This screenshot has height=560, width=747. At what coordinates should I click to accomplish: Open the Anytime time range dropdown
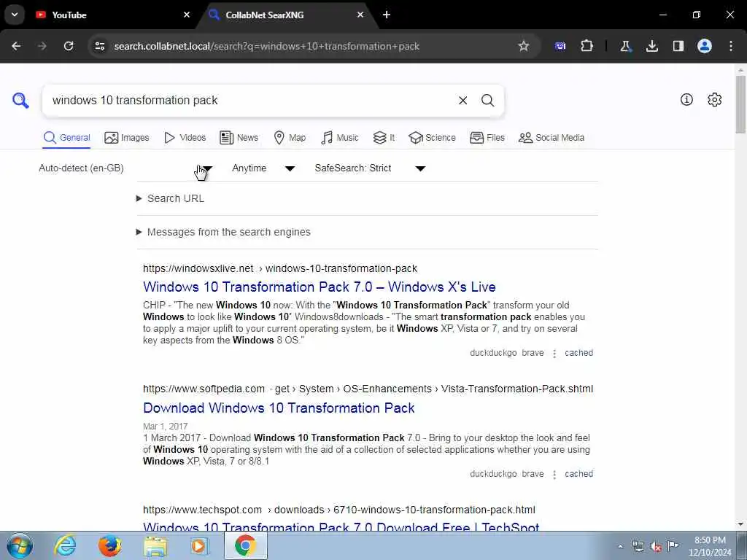click(x=263, y=168)
